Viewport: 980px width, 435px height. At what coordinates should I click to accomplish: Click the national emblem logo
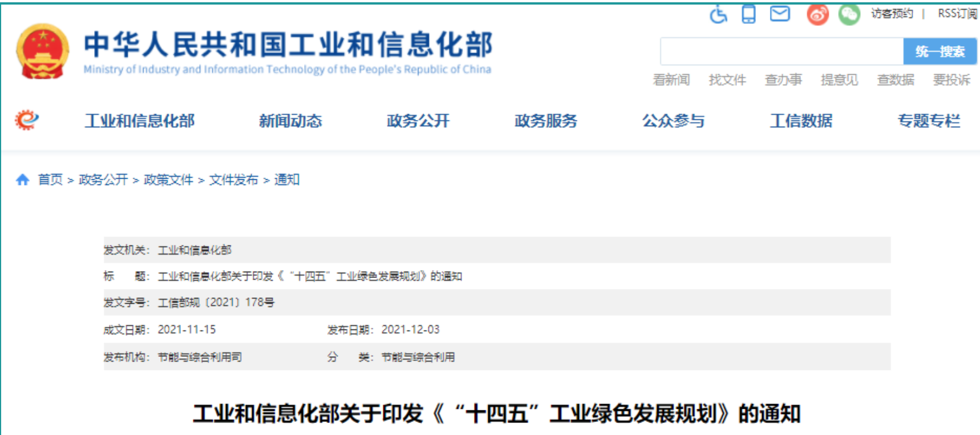[43, 51]
